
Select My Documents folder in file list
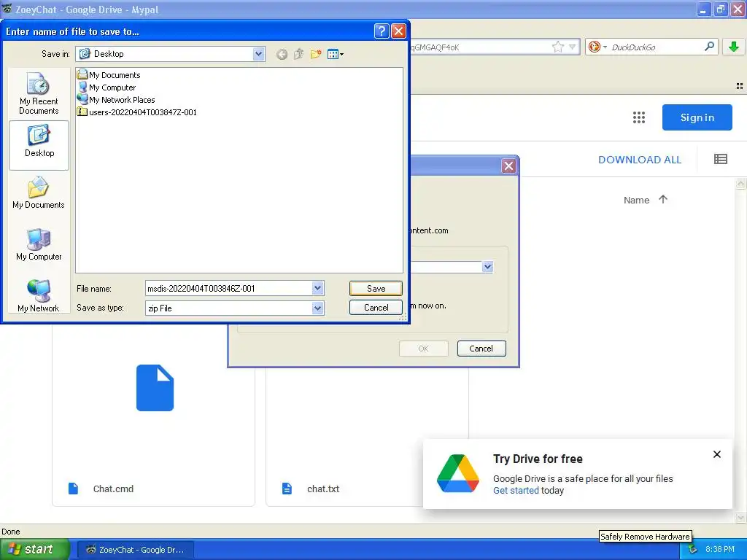click(109, 75)
